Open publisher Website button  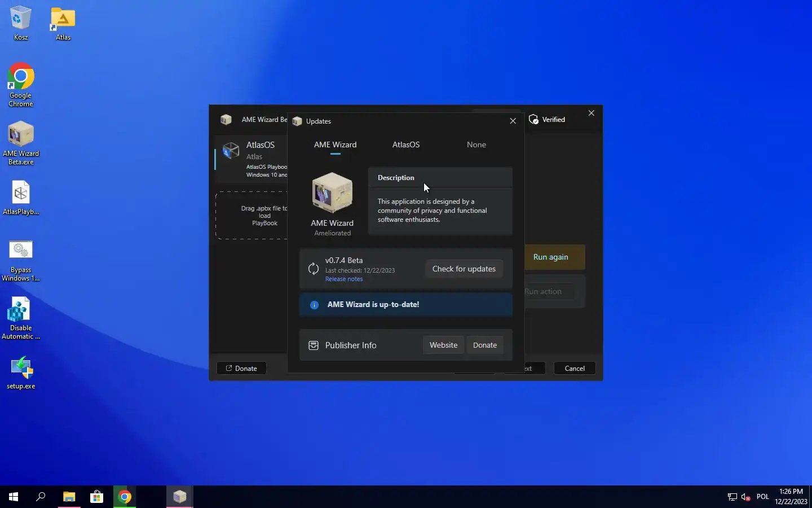(x=443, y=345)
